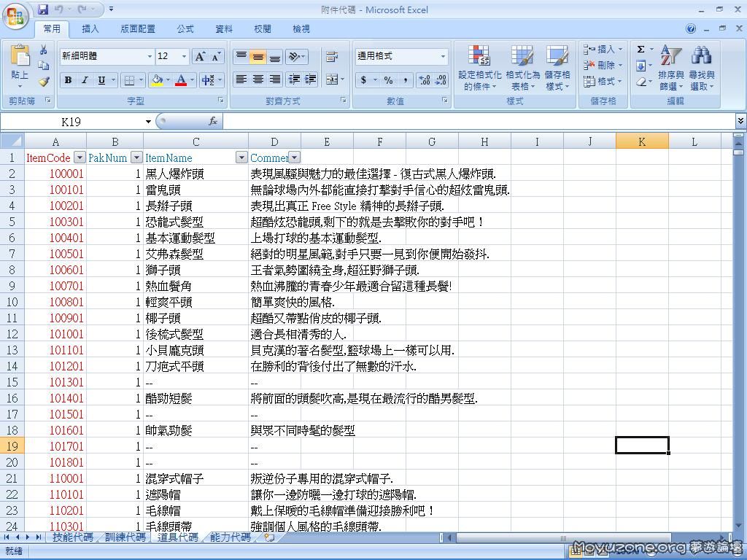747x560 pixels.
Task: Click the AutoSum sigma icon
Action: [641, 49]
